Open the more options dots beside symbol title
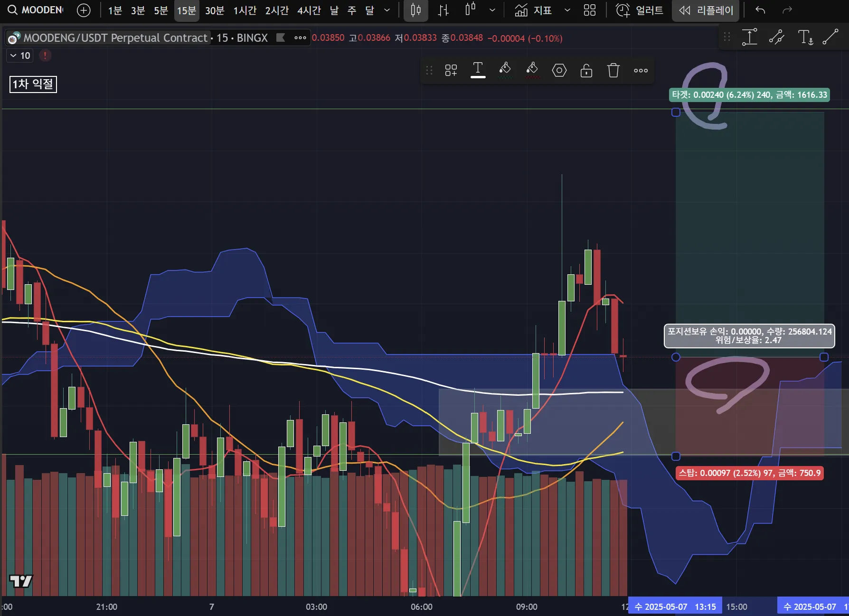The width and height of the screenshot is (849, 616). (x=300, y=38)
